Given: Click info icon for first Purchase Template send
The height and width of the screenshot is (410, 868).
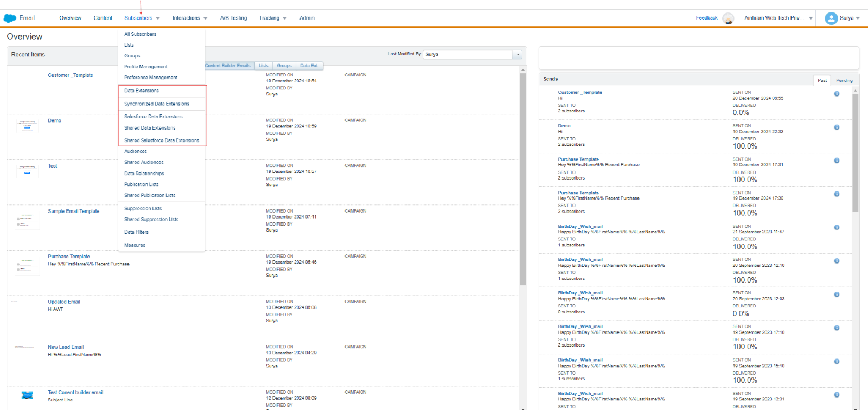Looking at the screenshot, I should [x=837, y=161].
